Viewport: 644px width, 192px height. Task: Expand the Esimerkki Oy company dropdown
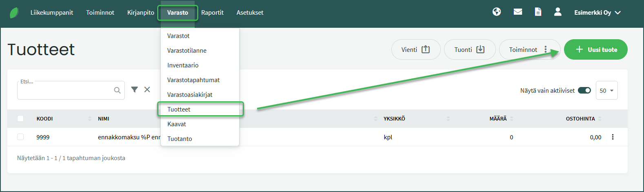[x=597, y=13]
